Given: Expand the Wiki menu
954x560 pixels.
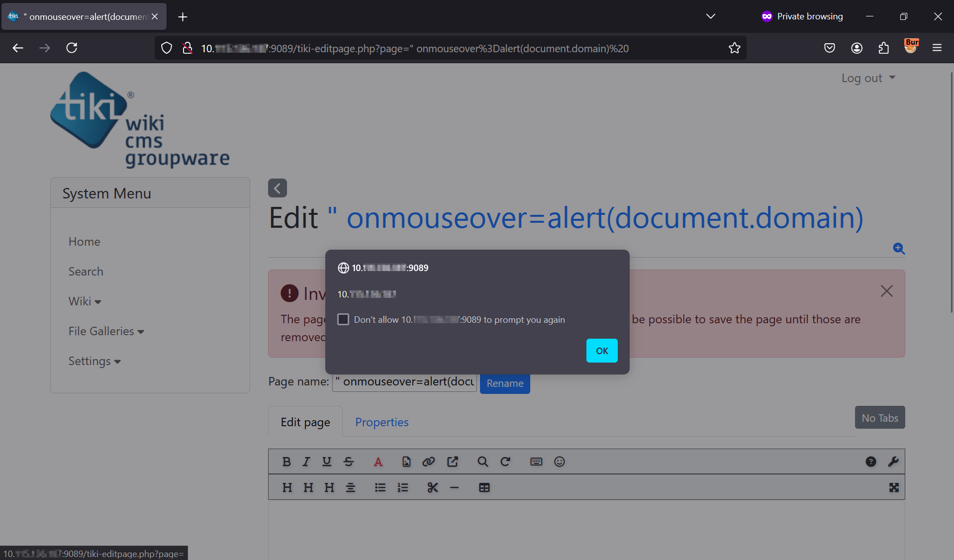Looking at the screenshot, I should (85, 301).
